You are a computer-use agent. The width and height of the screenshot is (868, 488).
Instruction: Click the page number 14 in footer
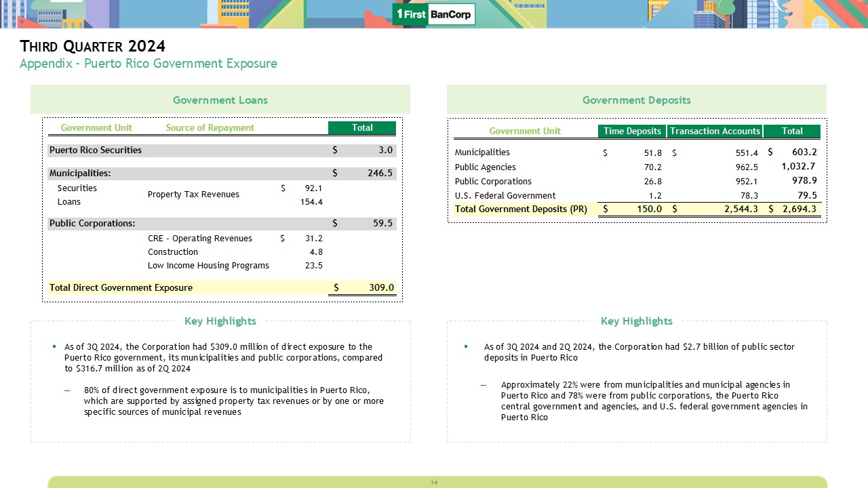click(434, 483)
